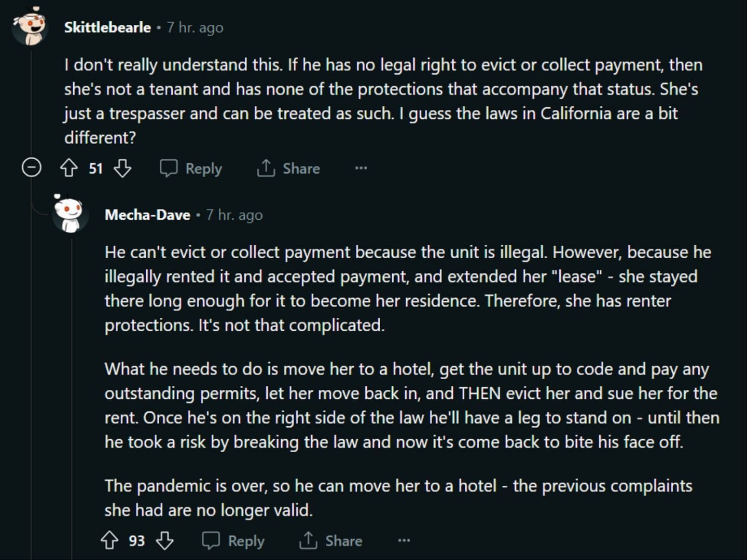
Task: Reply to Mecha-Dave's comment
Action: tap(233, 540)
